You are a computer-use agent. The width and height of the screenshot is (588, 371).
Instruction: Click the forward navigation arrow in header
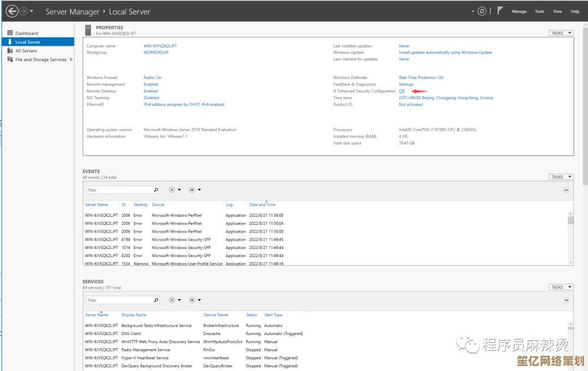(23, 11)
